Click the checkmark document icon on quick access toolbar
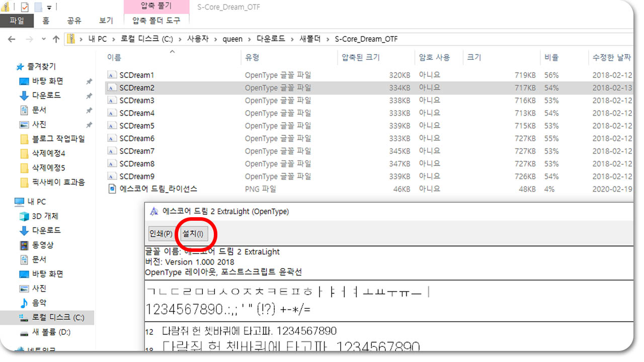 pyautogui.click(x=24, y=7)
